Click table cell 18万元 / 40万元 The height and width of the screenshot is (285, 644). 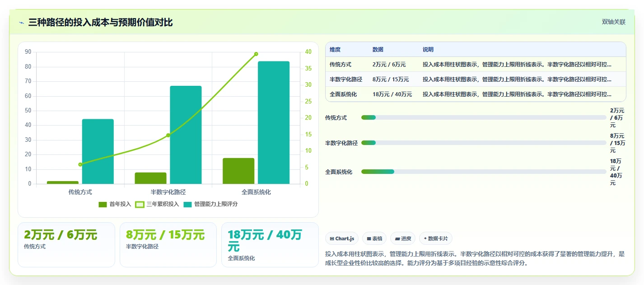392,94
